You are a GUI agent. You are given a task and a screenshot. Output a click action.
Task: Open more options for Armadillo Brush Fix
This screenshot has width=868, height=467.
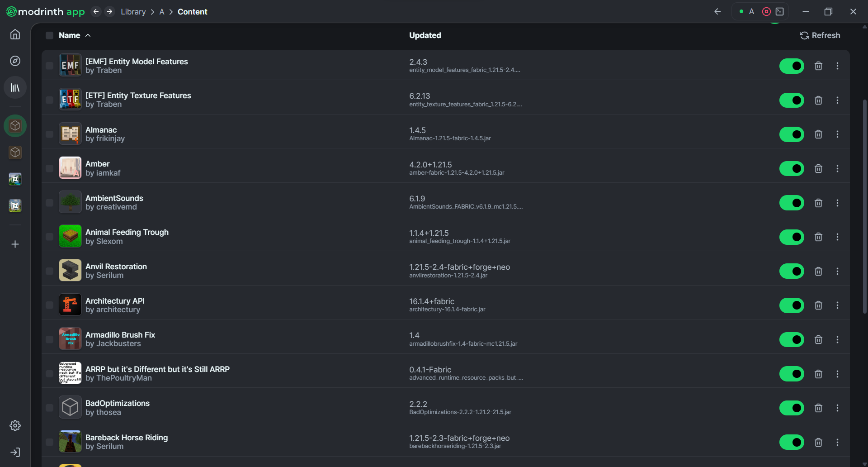tap(837, 339)
